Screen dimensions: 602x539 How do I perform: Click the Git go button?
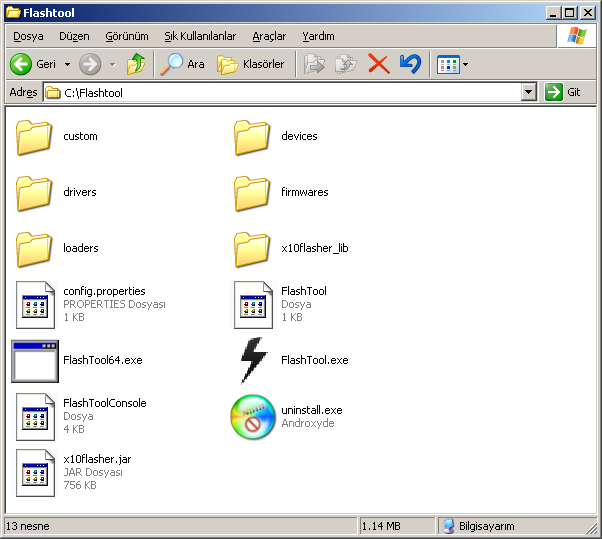coord(562,92)
